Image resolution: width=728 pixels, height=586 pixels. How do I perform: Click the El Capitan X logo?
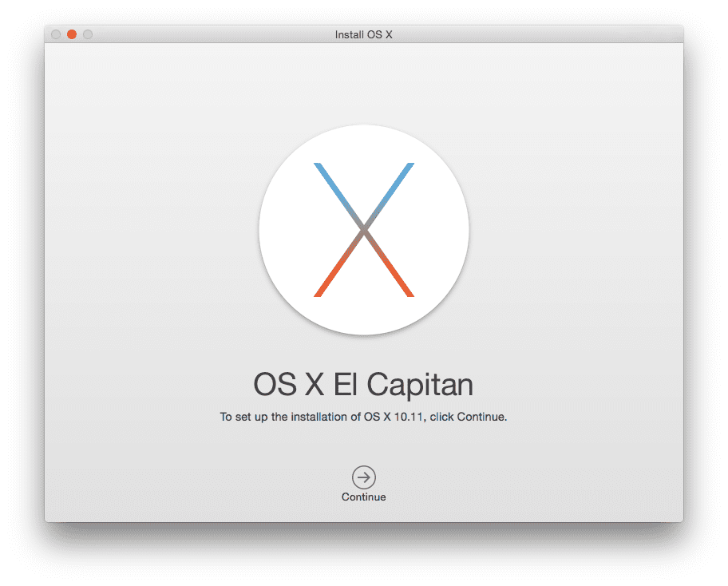tap(364, 230)
